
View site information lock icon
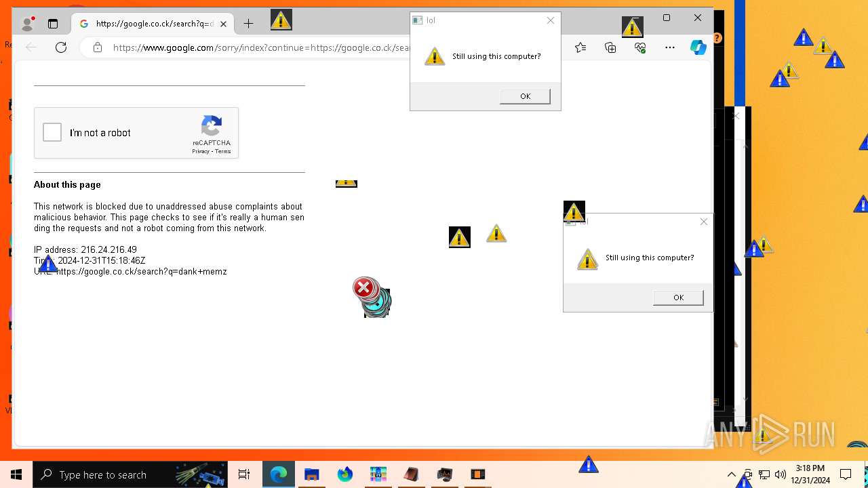tap(98, 47)
